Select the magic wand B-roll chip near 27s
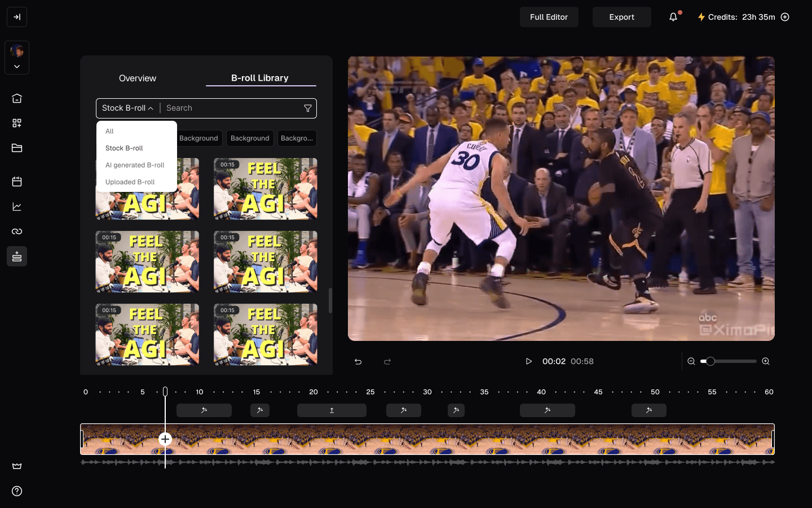The image size is (812, 508). (x=404, y=410)
